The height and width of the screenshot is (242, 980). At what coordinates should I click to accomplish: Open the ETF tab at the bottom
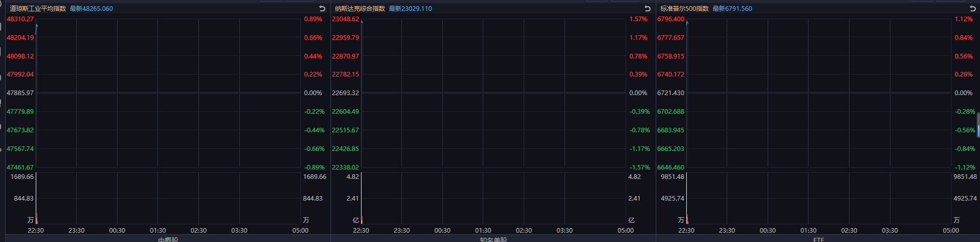(818, 240)
